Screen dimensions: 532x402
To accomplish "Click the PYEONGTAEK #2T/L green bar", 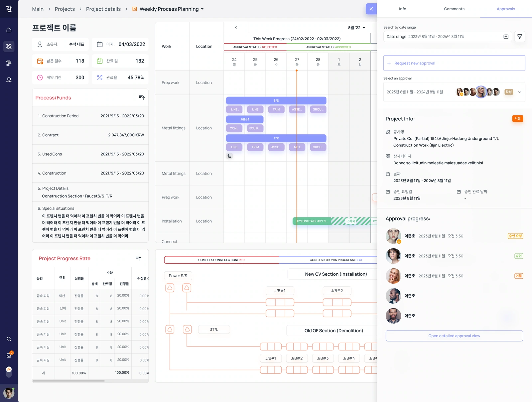I will pyautogui.click(x=312, y=221).
